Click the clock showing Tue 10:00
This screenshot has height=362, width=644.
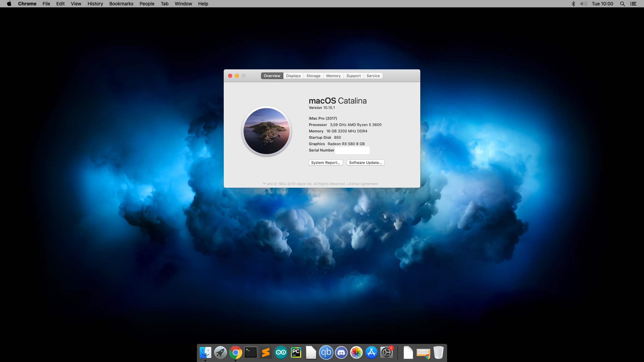pyautogui.click(x=602, y=4)
